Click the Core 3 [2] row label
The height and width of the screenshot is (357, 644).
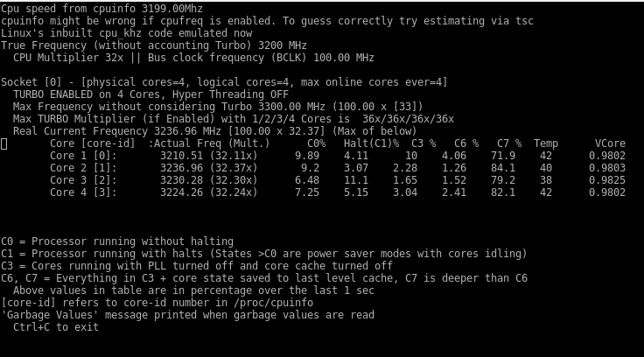pyautogui.click(x=83, y=181)
